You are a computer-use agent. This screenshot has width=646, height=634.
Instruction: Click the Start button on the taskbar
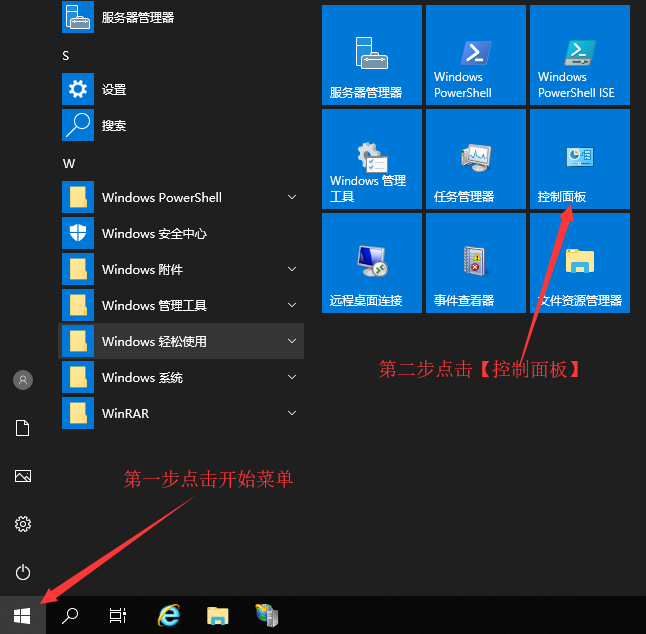[x=22, y=616]
